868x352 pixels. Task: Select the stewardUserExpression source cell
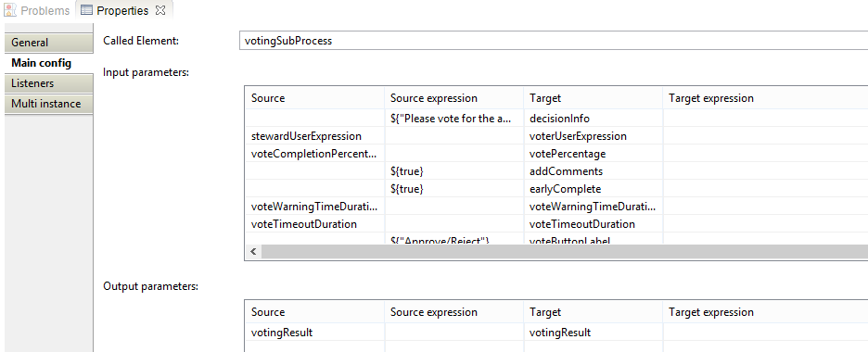coord(314,136)
